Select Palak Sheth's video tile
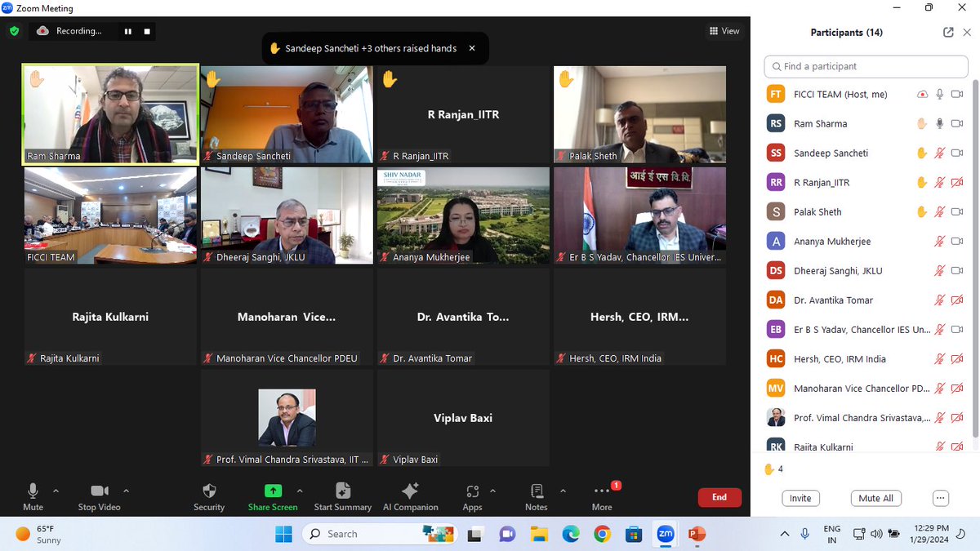The width and height of the screenshot is (980, 551). 639,114
